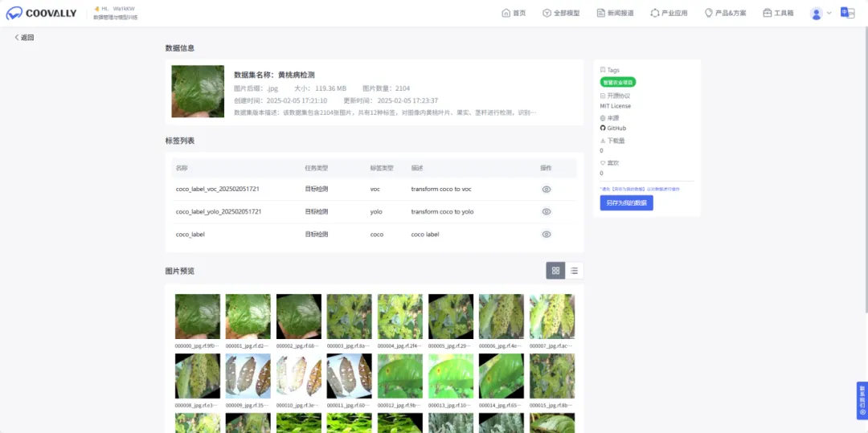Screen dimensions: 868x433
Task: Open thumbnail 000002_jpg
Action: (x=299, y=317)
